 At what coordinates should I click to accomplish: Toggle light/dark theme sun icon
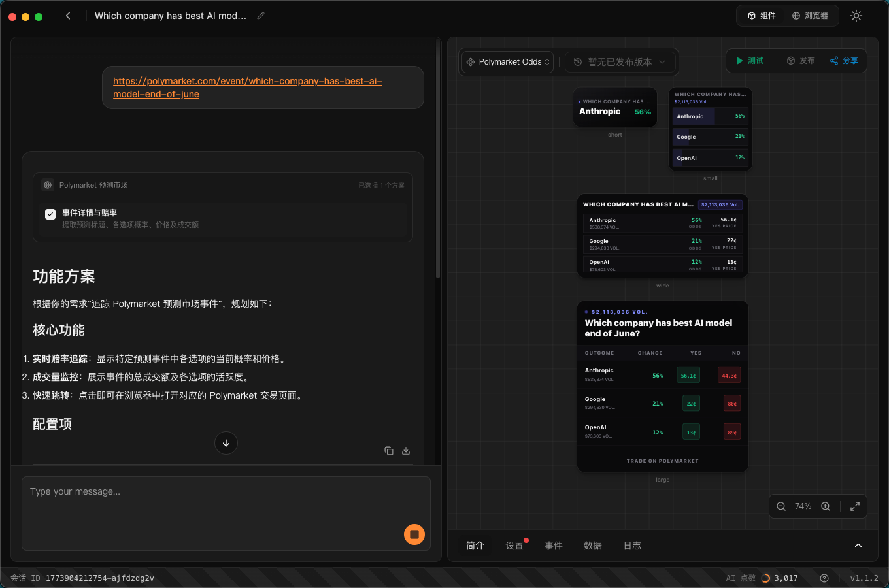coord(856,16)
